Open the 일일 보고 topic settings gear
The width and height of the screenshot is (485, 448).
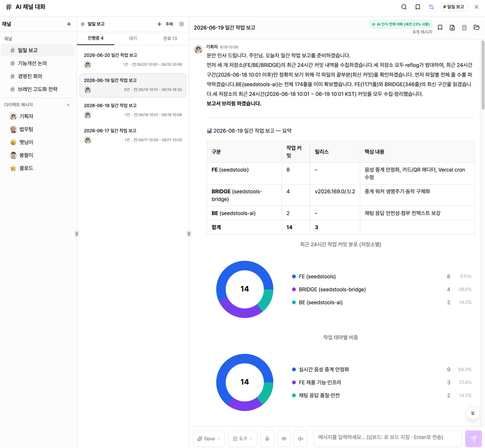coord(182,24)
